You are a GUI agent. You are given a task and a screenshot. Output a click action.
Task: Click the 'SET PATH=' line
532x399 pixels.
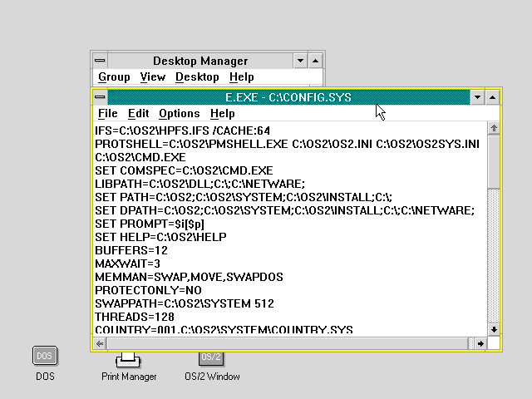tap(244, 197)
